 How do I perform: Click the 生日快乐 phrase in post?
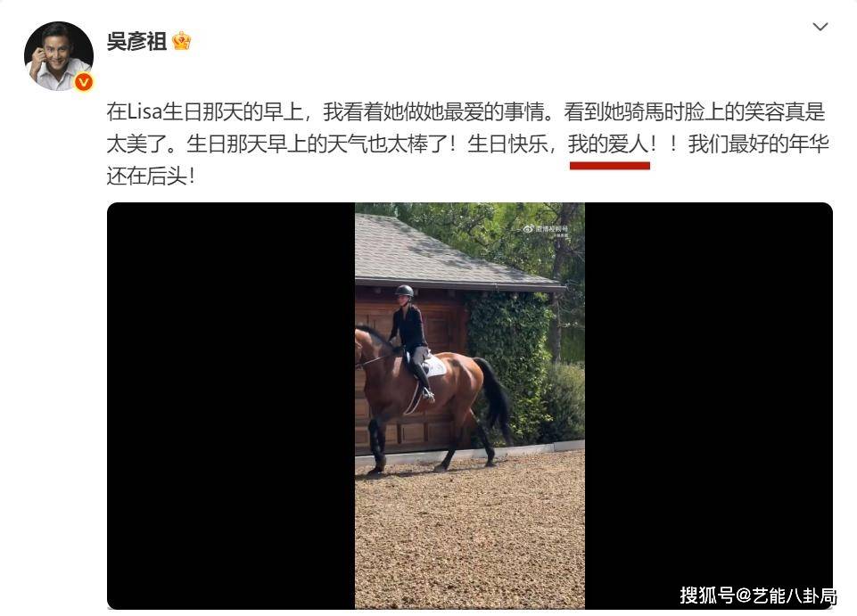coord(507,144)
